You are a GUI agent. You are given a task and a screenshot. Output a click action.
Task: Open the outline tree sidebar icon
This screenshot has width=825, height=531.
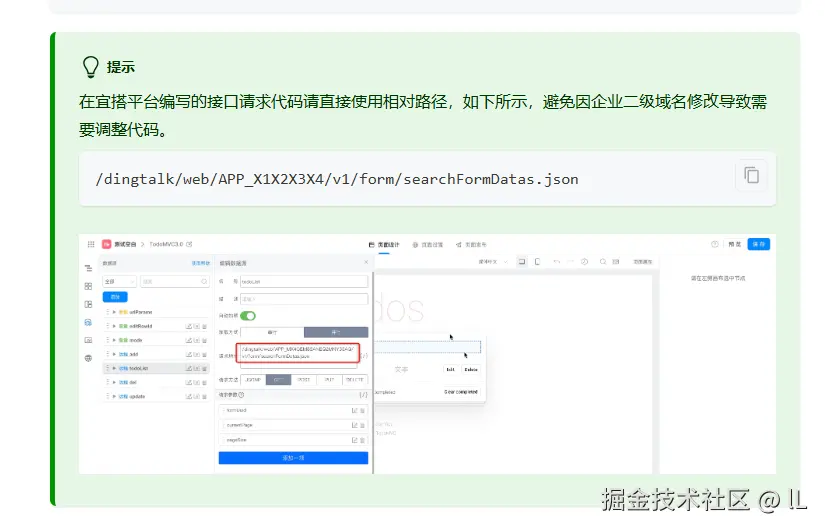pos(88,268)
